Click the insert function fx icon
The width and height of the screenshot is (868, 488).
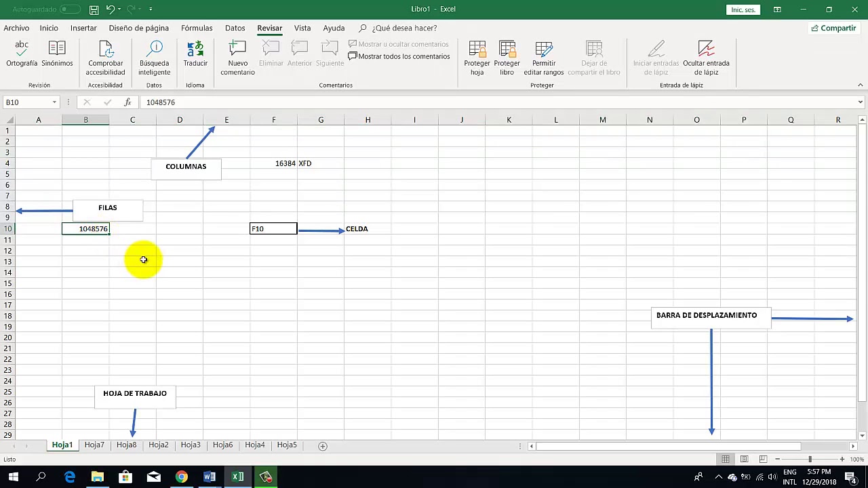(127, 102)
